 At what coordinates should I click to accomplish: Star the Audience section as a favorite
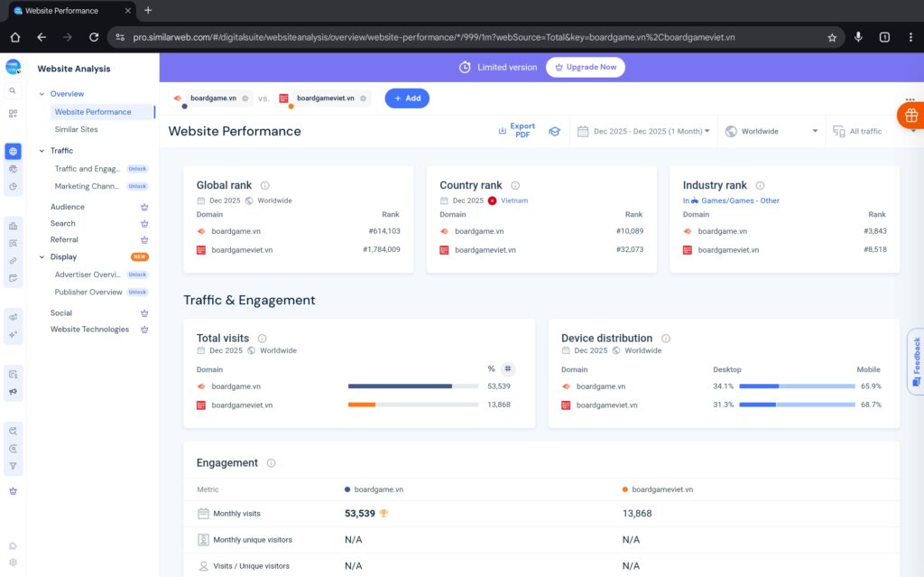pos(144,206)
